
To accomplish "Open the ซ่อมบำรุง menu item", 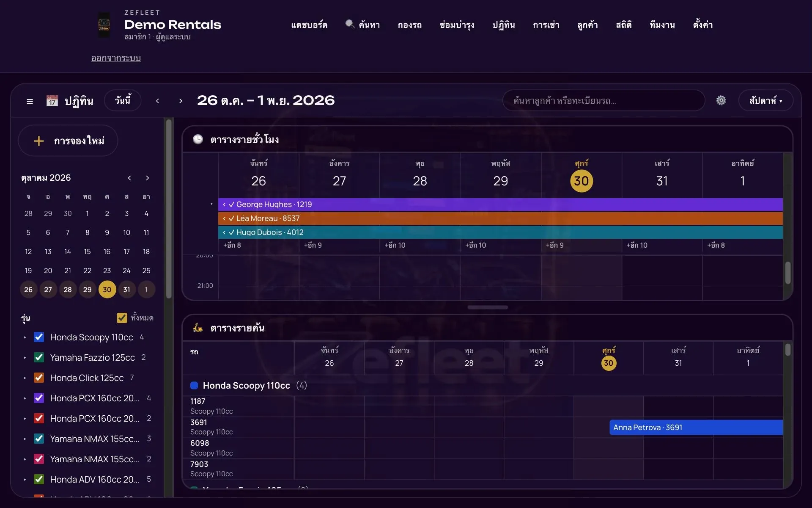I will click(457, 25).
